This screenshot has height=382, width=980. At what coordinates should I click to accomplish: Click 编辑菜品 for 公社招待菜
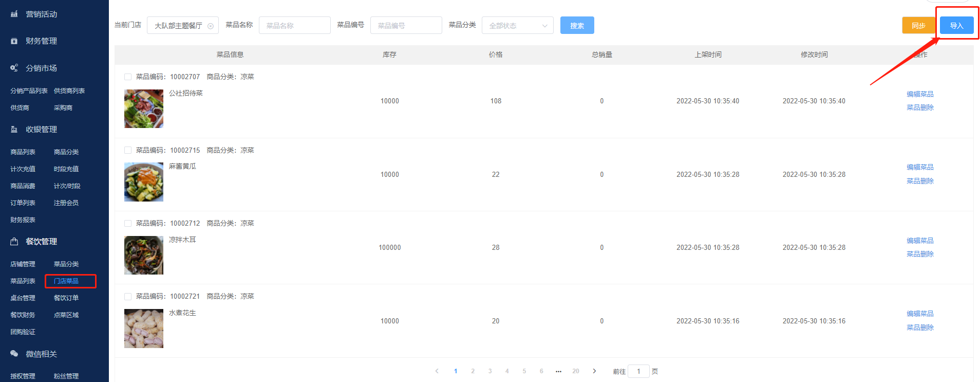(920, 94)
